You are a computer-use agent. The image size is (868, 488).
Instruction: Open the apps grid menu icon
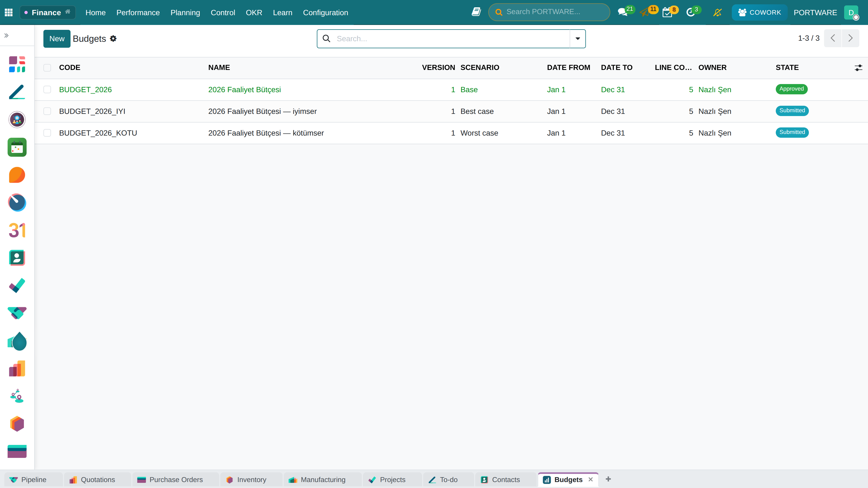click(x=9, y=12)
